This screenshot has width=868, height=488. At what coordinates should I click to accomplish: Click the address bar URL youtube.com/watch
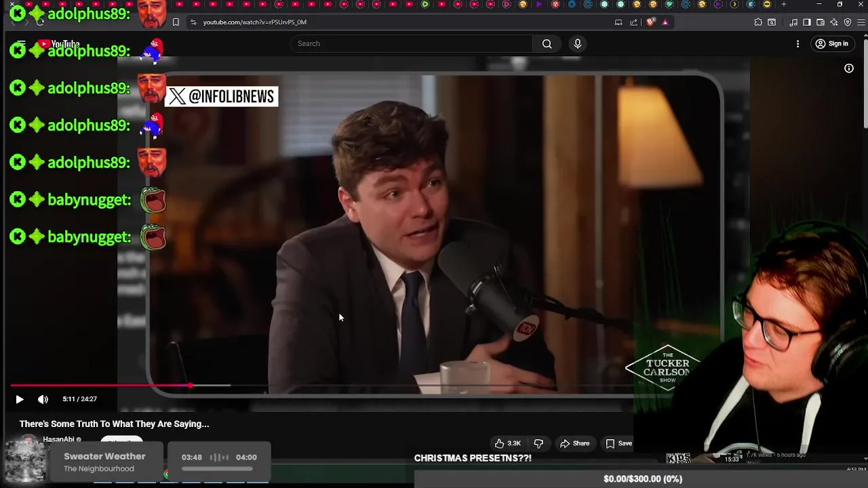pyautogui.click(x=254, y=22)
